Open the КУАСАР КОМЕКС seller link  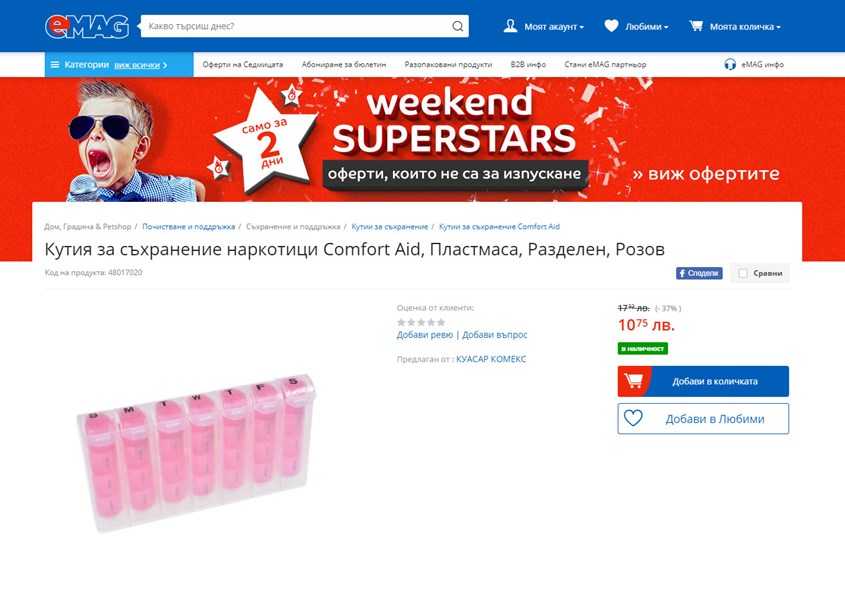pyautogui.click(x=491, y=359)
